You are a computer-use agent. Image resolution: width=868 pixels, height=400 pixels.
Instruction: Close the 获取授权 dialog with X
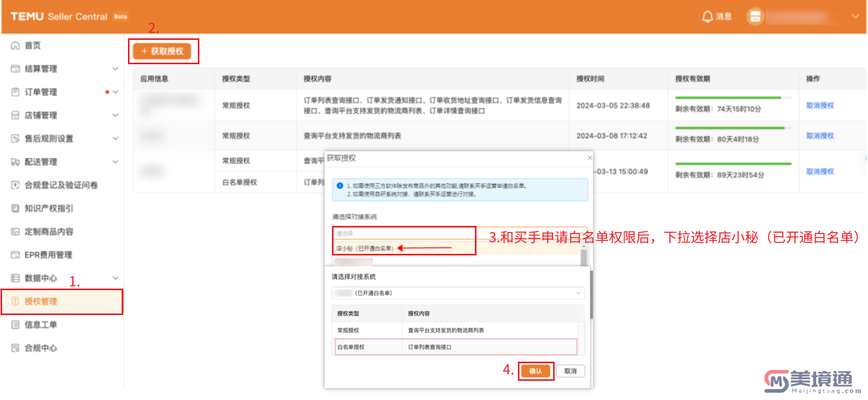pyautogui.click(x=589, y=158)
